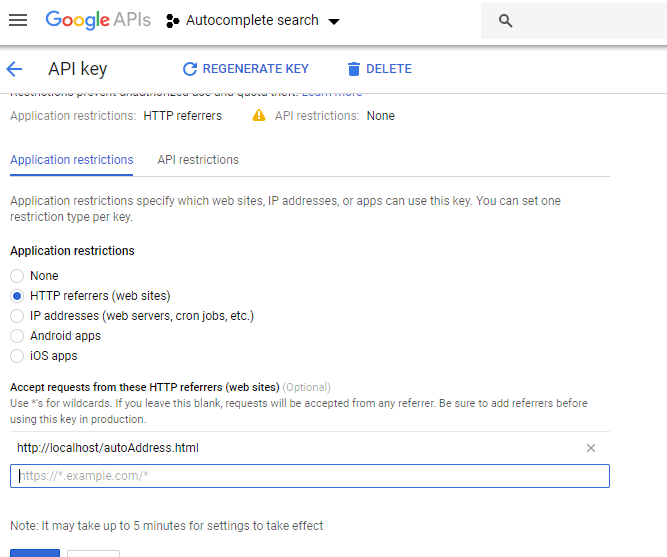667x557 pixels.
Task: Click the yellow warning triangle icon
Action: pos(259,116)
